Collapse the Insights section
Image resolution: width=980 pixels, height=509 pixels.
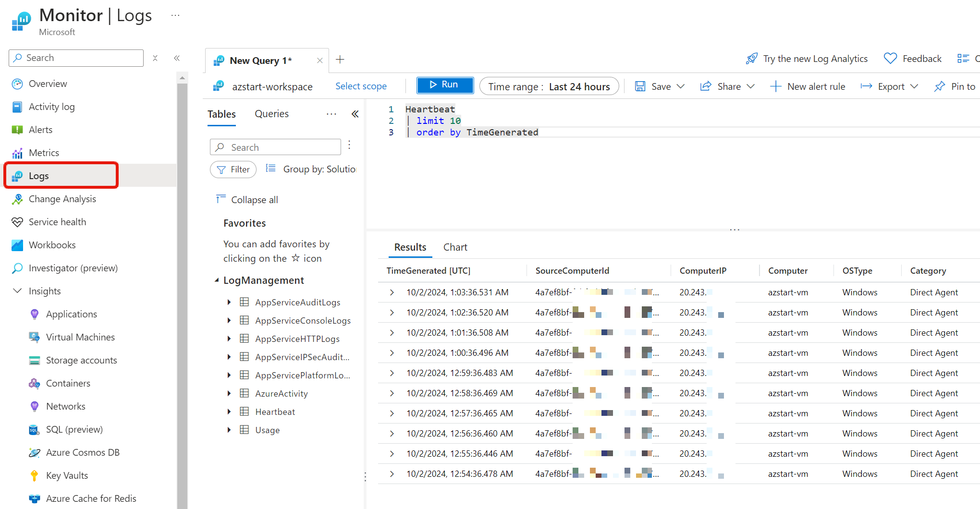(x=17, y=291)
